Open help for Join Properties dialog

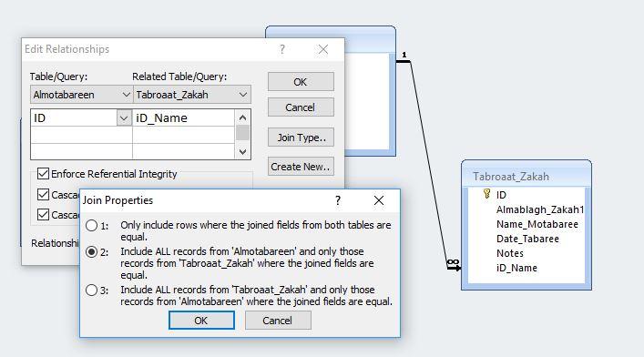tap(338, 200)
